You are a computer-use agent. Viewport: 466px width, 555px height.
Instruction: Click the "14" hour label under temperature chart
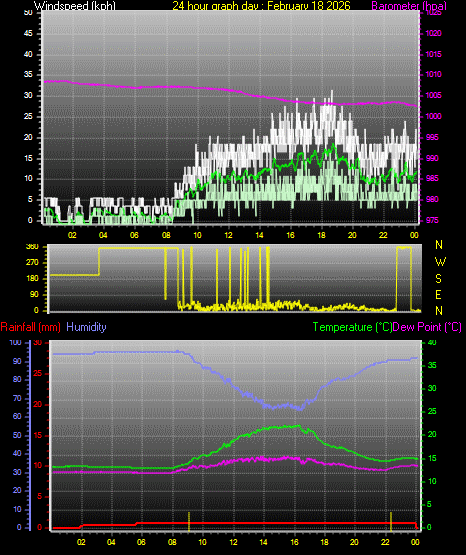coord(263,542)
